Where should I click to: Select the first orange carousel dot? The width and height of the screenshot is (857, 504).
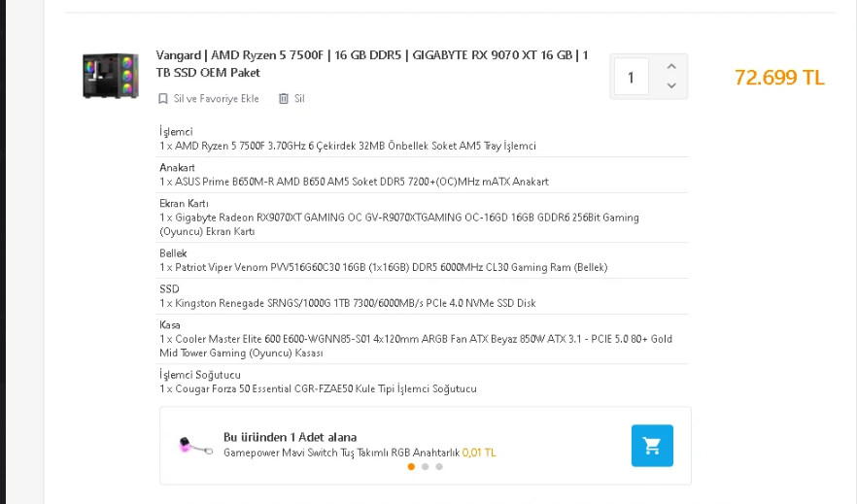411,467
